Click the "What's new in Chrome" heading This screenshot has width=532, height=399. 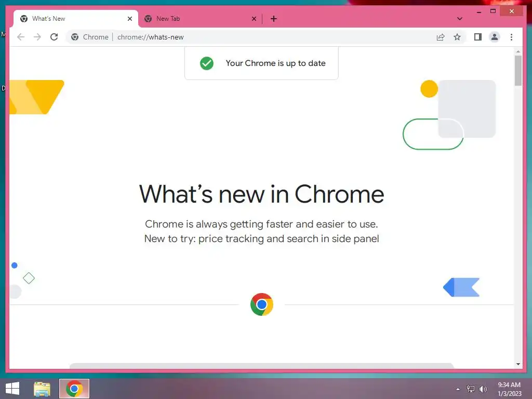pos(261,194)
